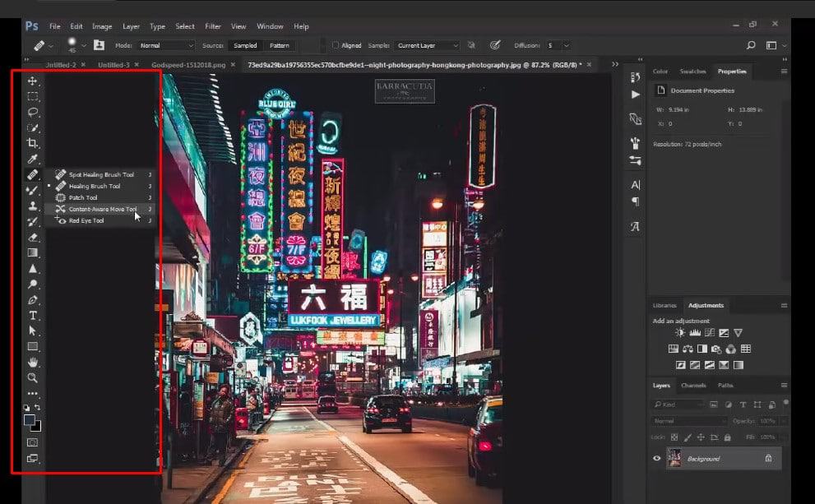This screenshot has height=504, width=815.
Task: Swap foreground and background colors
Action: pos(38,407)
